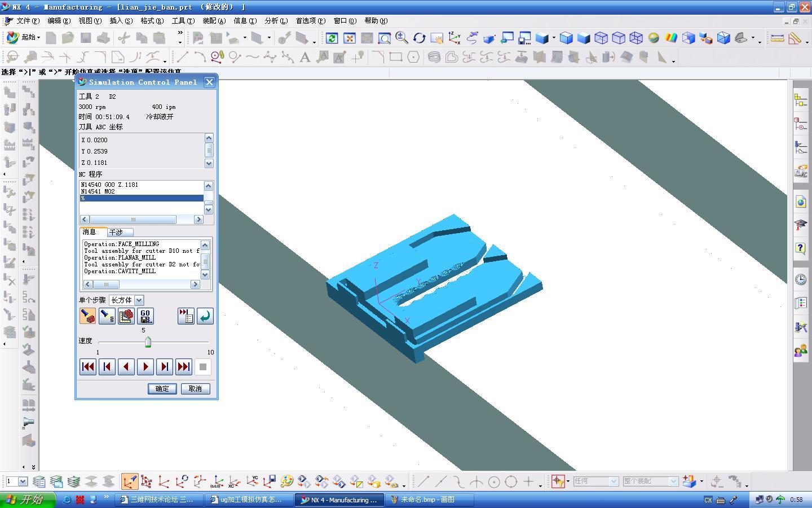
Task: Open the 起始 (Start) application button
Action: (x=23, y=37)
